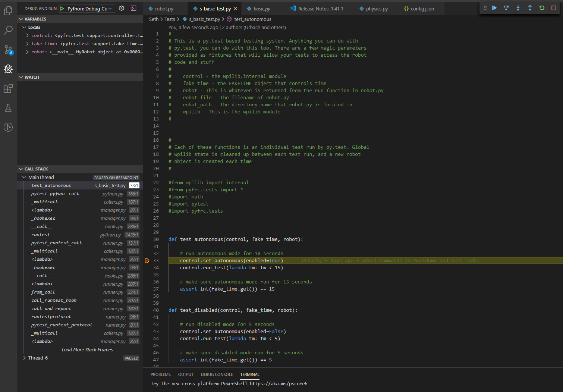The width and height of the screenshot is (563, 392).
Task: Open the Test beaker view icon
Action: (x=8, y=108)
